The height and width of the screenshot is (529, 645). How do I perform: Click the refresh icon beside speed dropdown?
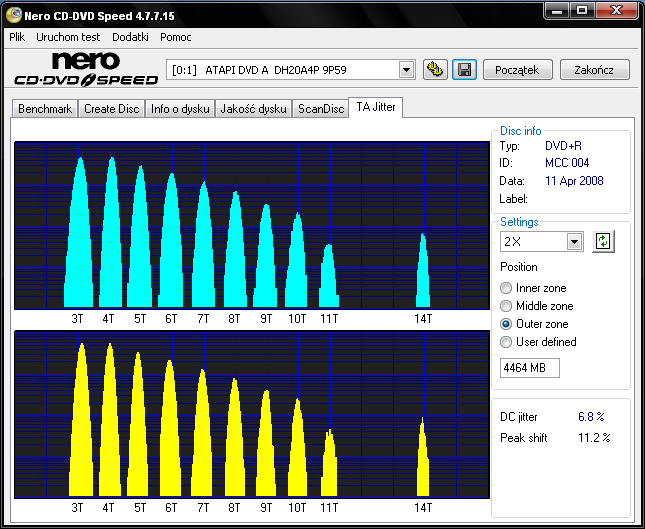tap(603, 241)
